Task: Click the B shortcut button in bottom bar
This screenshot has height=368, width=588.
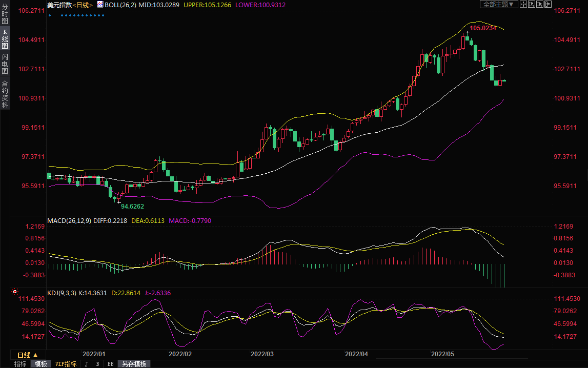Action: coord(97,364)
